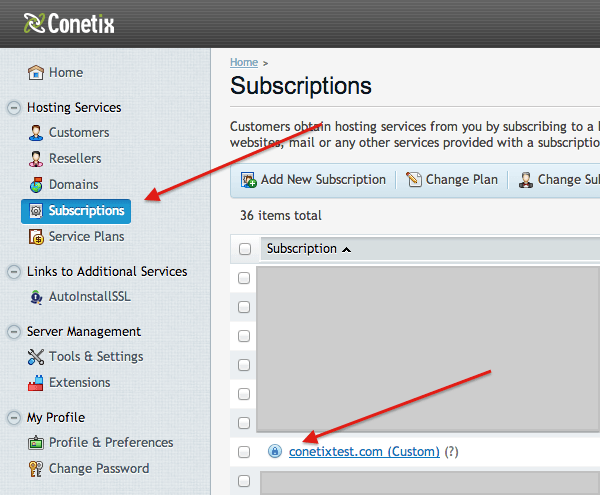This screenshot has width=600, height=495.
Task: Toggle the select-all checkbox in table header
Action: [x=245, y=249]
